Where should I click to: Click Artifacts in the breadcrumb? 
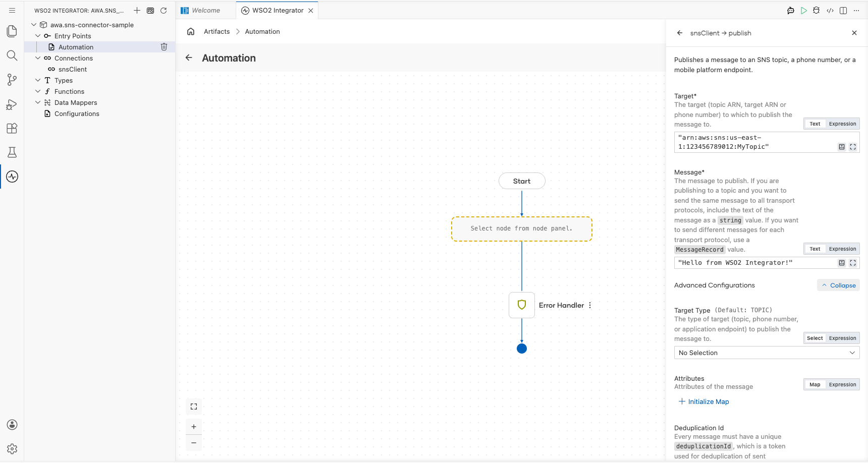pyautogui.click(x=216, y=31)
